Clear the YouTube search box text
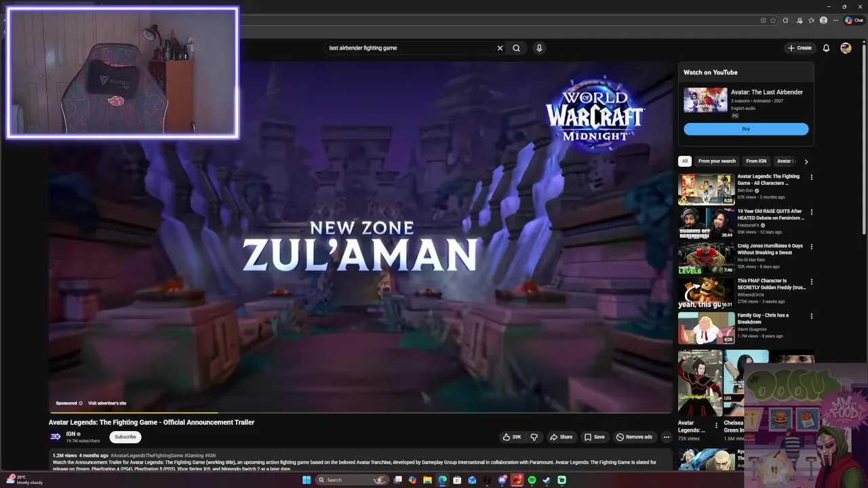 click(x=500, y=48)
